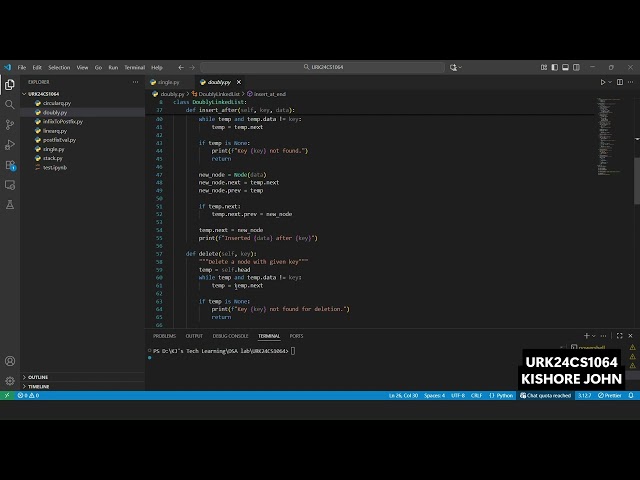640x480 pixels.
Task: Click New Terminal plus icon
Action: coord(587,336)
